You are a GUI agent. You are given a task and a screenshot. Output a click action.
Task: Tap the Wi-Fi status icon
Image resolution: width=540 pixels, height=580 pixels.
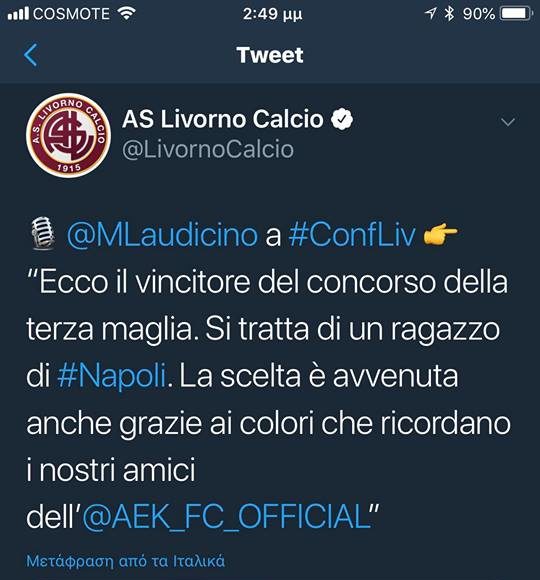coord(126,14)
